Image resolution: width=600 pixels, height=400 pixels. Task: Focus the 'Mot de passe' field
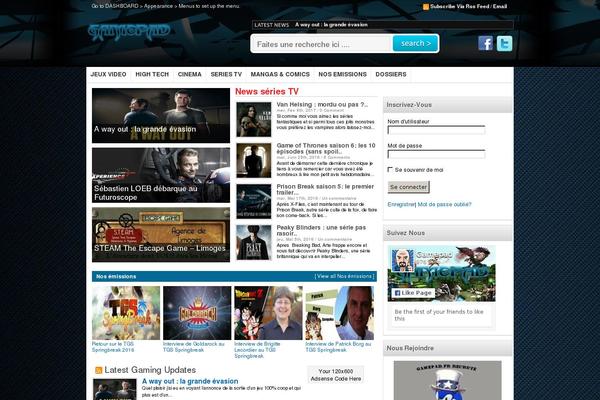point(436,154)
